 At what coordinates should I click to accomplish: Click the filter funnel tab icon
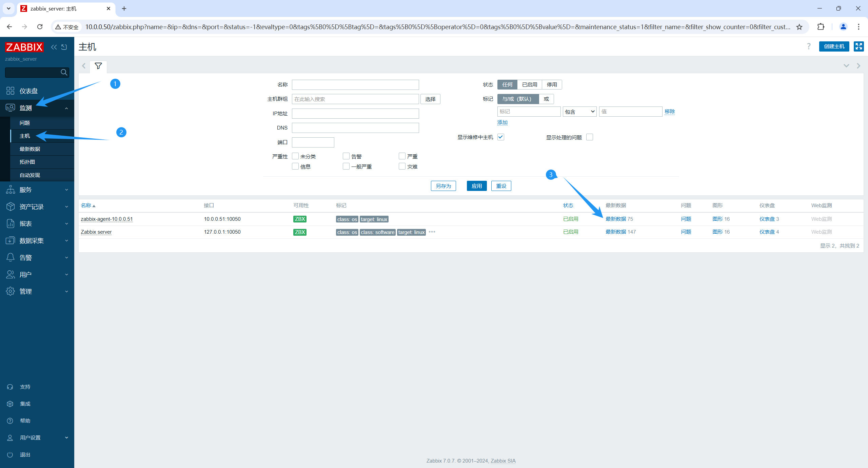[98, 66]
